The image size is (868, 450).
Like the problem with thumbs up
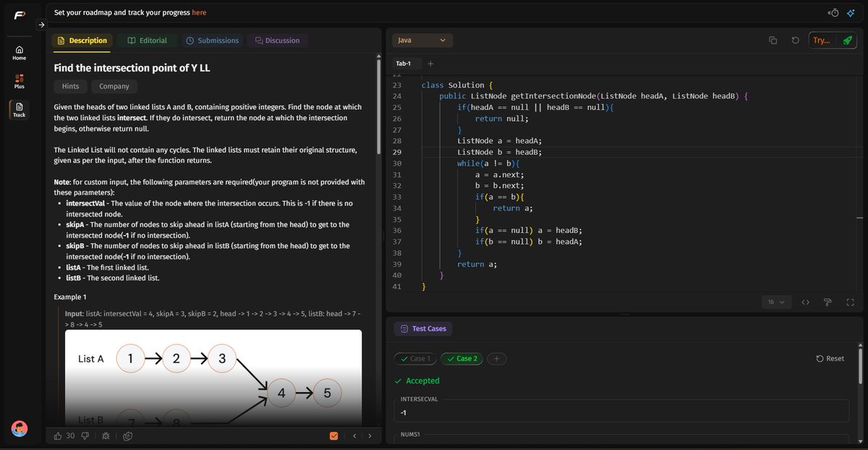tap(59, 436)
